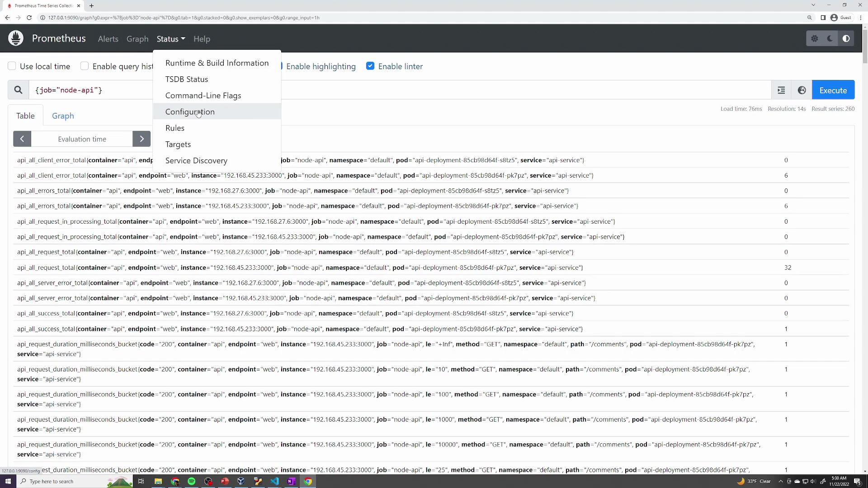This screenshot has width=868, height=488.
Task: Select the dark theme moon icon
Action: [x=830, y=39]
